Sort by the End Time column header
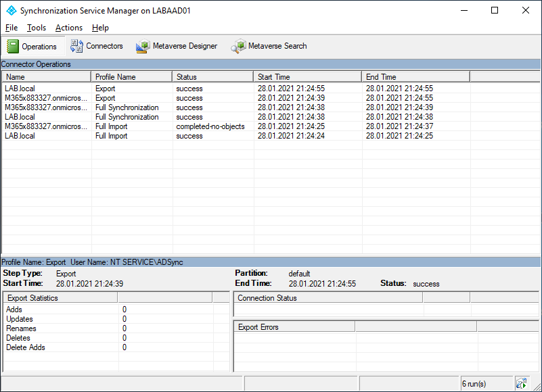 point(416,77)
